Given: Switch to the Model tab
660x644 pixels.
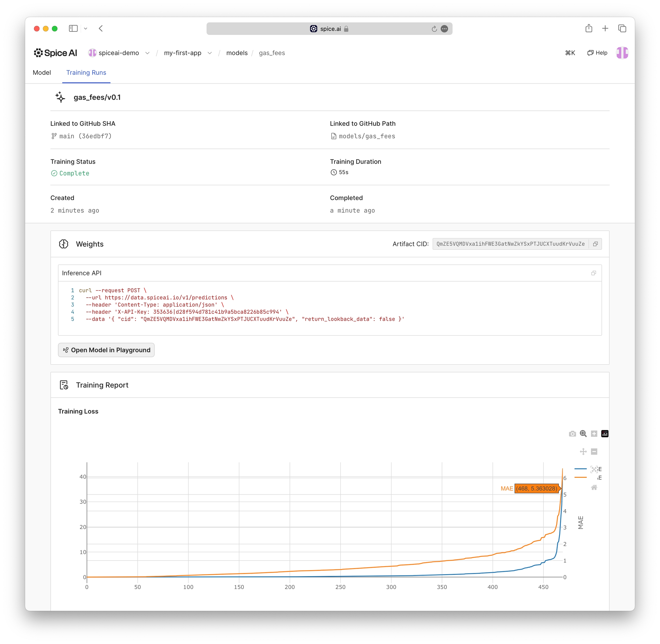Looking at the screenshot, I should tap(42, 72).
